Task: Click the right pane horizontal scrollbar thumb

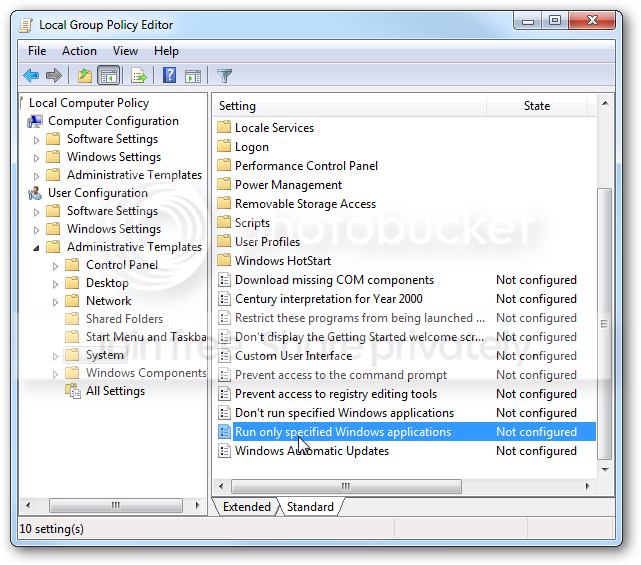Action: tap(346, 486)
